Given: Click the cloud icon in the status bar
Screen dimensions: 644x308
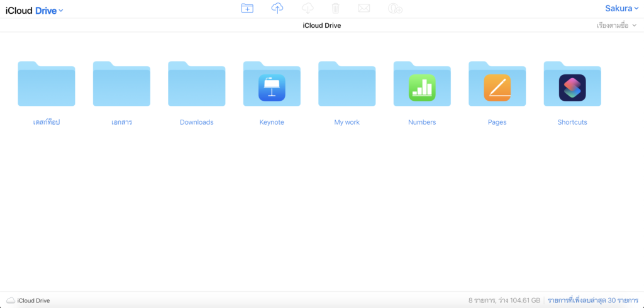Looking at the screenshot, I should 11,300.
